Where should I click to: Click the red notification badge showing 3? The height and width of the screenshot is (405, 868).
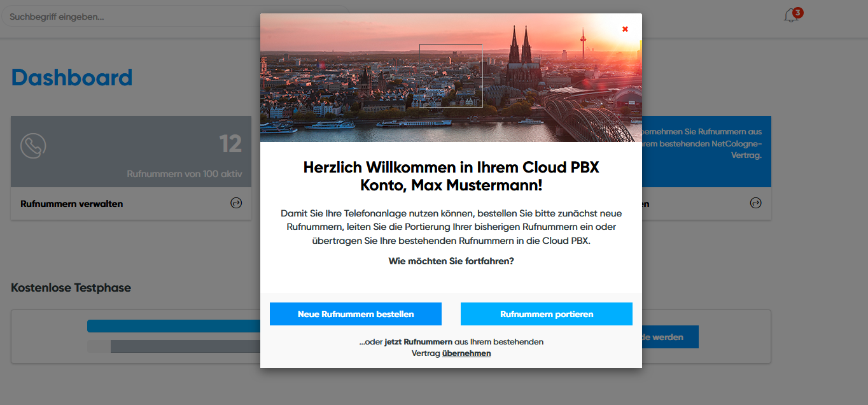coord(798,12)
